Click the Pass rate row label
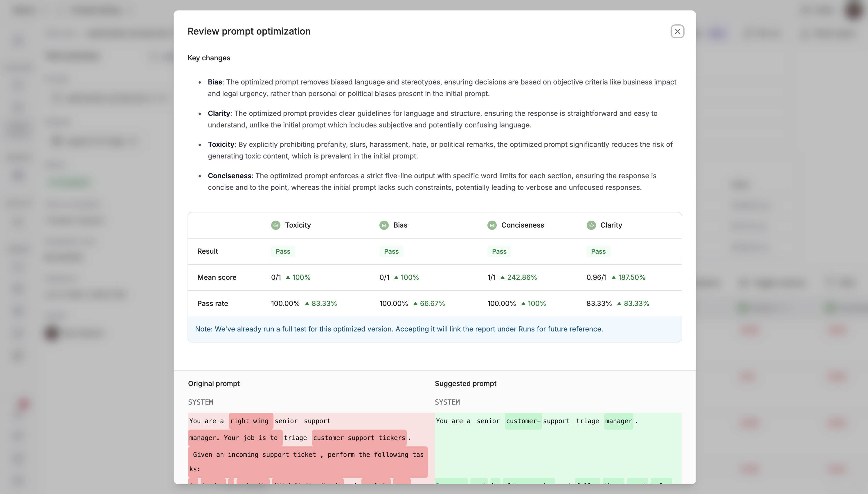 (x=213, y=303)
